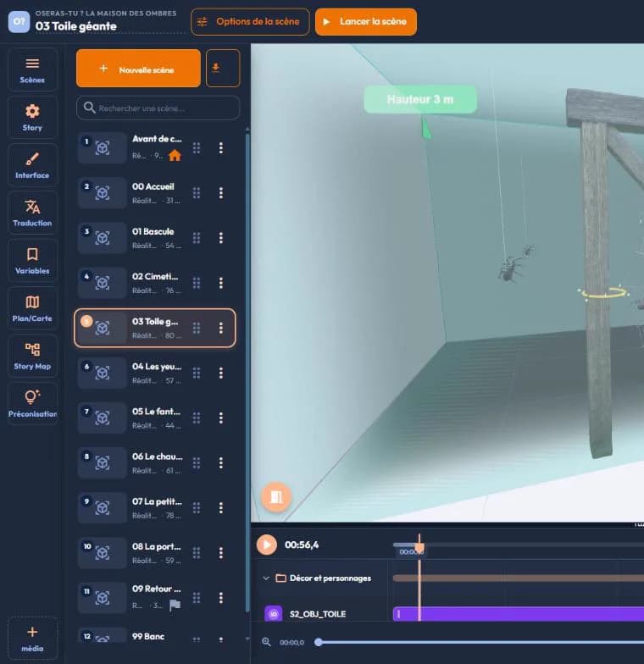Click the scene list scrollbar
This screenshot has height=664, width=644.
pyautogui.click(x=247, y=373)
